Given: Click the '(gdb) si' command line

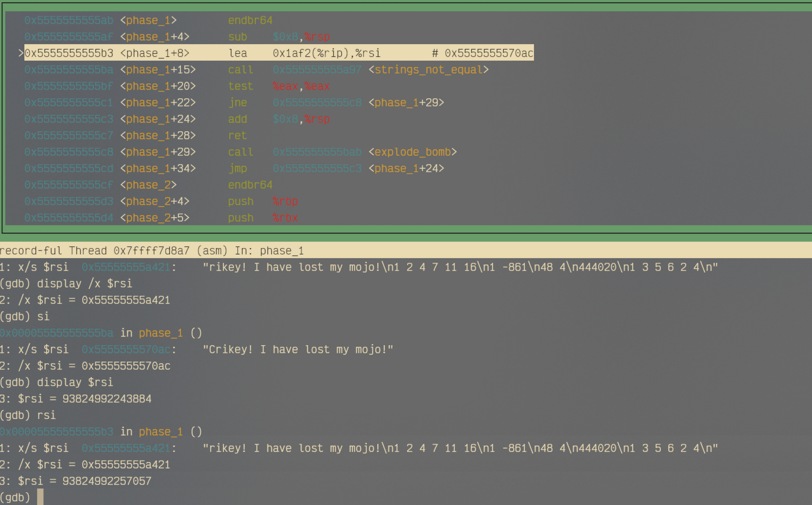Looking at the screenshot, I should [25, 316].
